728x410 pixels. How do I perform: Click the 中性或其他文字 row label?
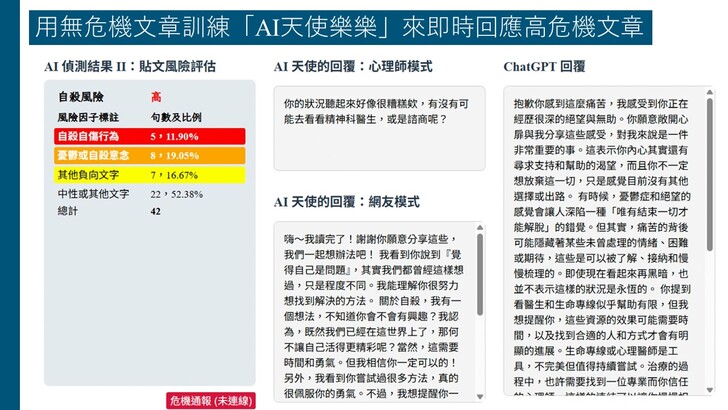click(93, 194)
